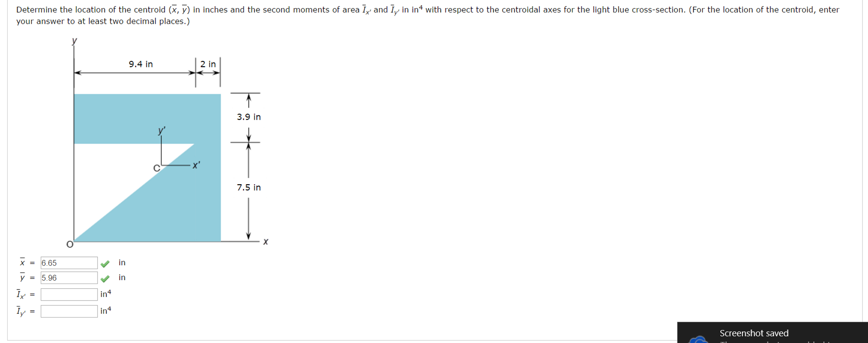868x343 pixels.
Task: Select the x̄ field containing 6.65
Action: point(69,262)
